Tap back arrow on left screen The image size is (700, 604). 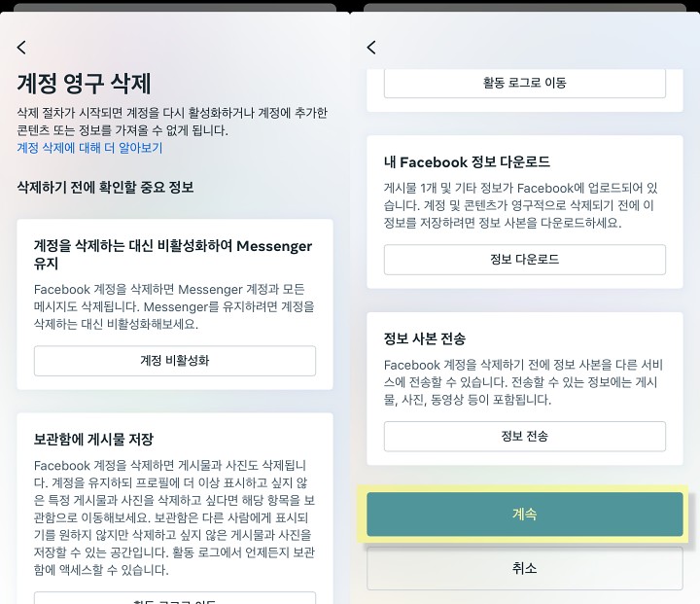21,48
